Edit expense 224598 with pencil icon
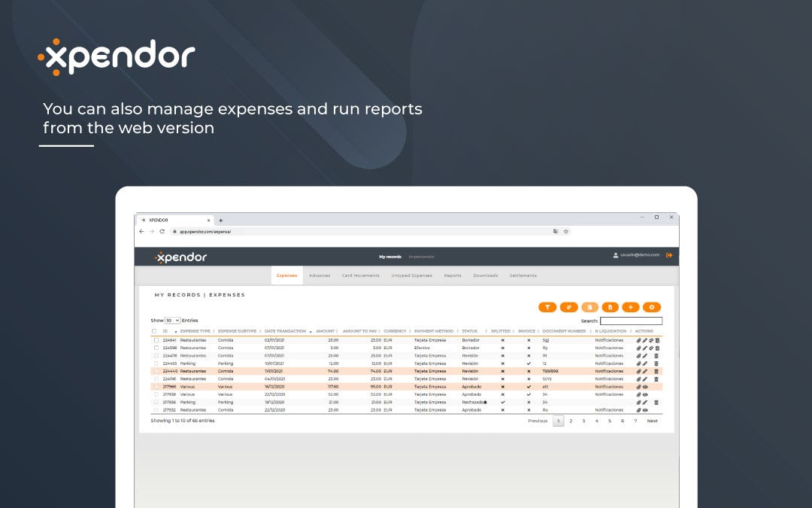The image size is (812, 508). pos(645,348)
